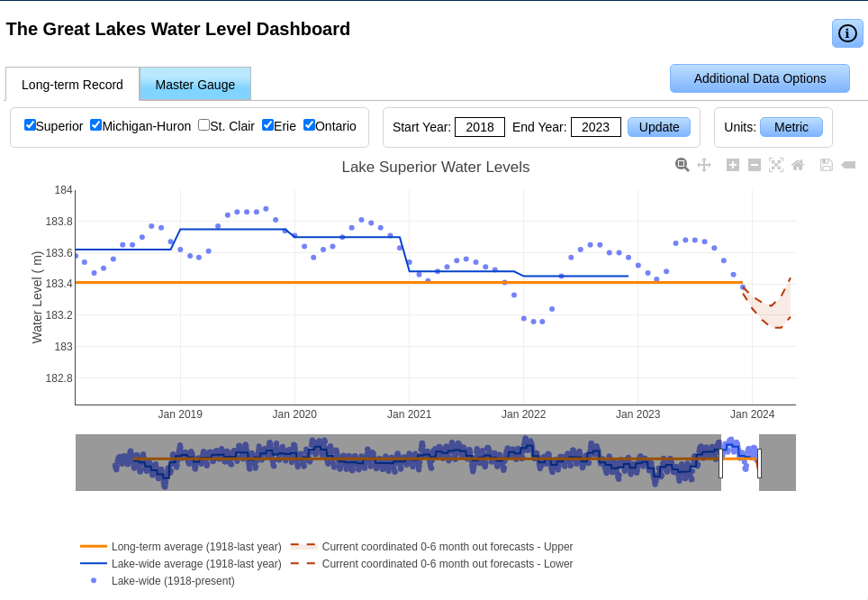Toggle the Lake-wide average legend entry
The width and height of the screenshot is (868, 600).
181,563
